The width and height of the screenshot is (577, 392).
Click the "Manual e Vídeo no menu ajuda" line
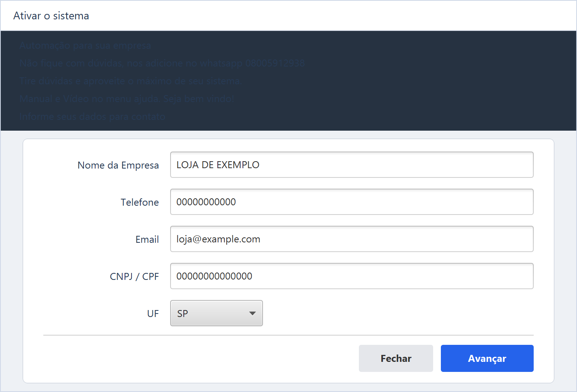126,99
